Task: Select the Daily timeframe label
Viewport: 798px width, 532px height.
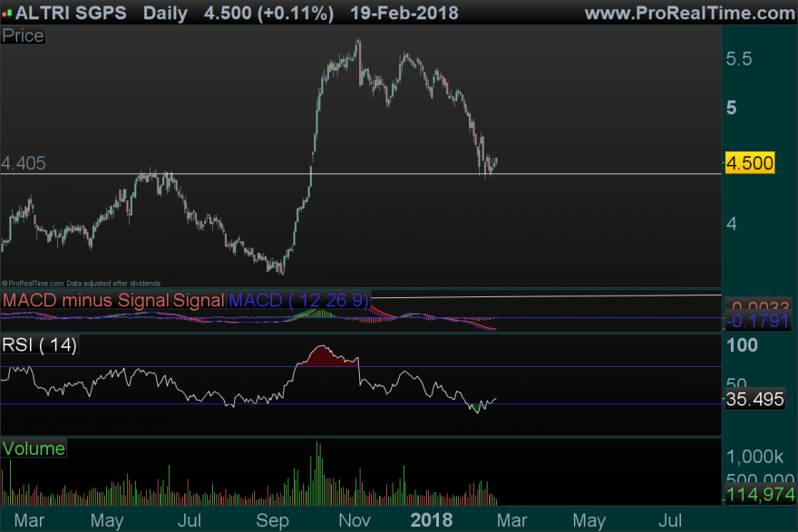Action: [x=165, y=13]
